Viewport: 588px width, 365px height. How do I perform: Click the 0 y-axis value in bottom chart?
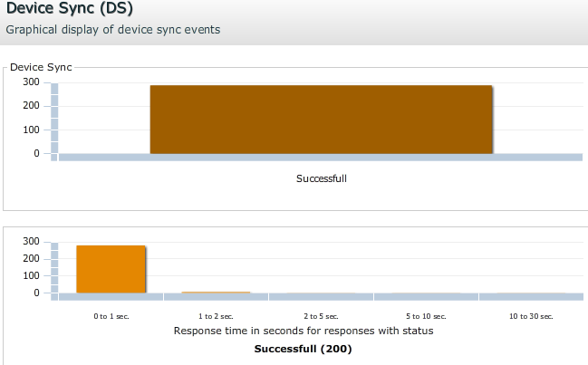click(36, 293)
